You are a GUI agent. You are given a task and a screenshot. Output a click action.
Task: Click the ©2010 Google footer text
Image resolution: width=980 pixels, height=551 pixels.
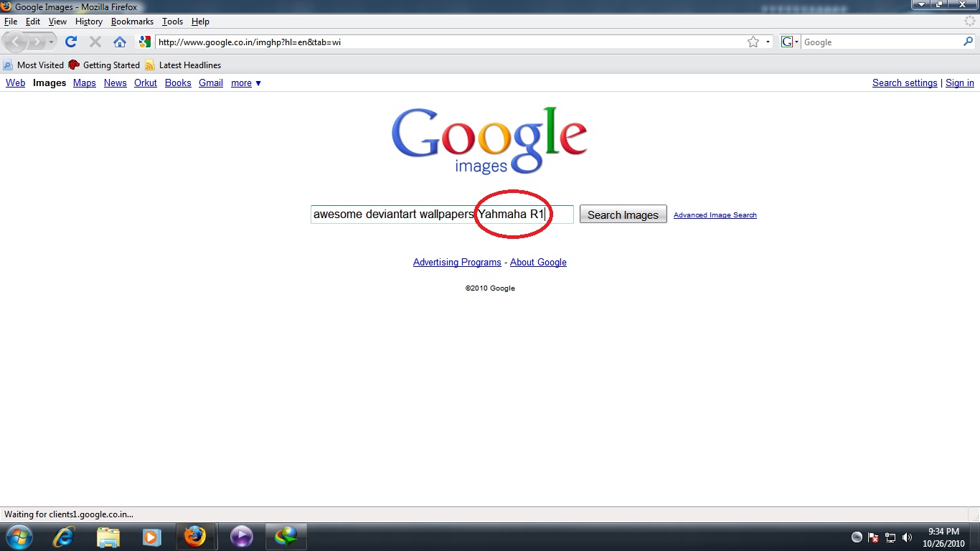(490, 288)
